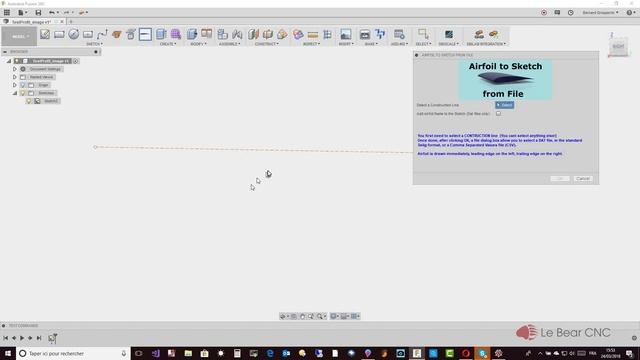Jump to timeline start
The width and height of the screenshot is (640, 360).
(x=6, y=338)
